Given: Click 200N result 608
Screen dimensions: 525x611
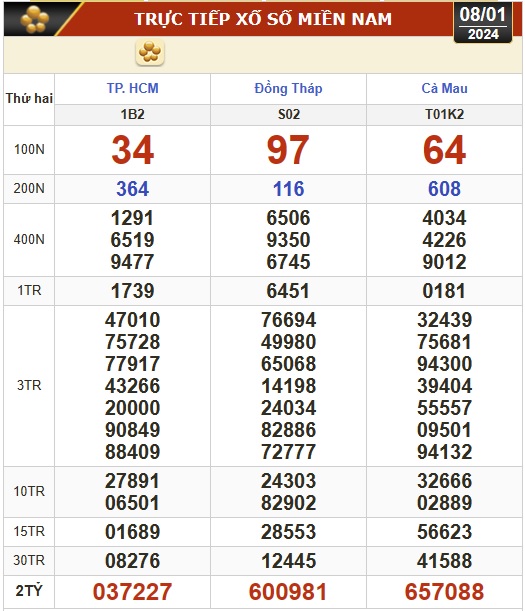Looking at the screenshot, I should click(444, 189).
